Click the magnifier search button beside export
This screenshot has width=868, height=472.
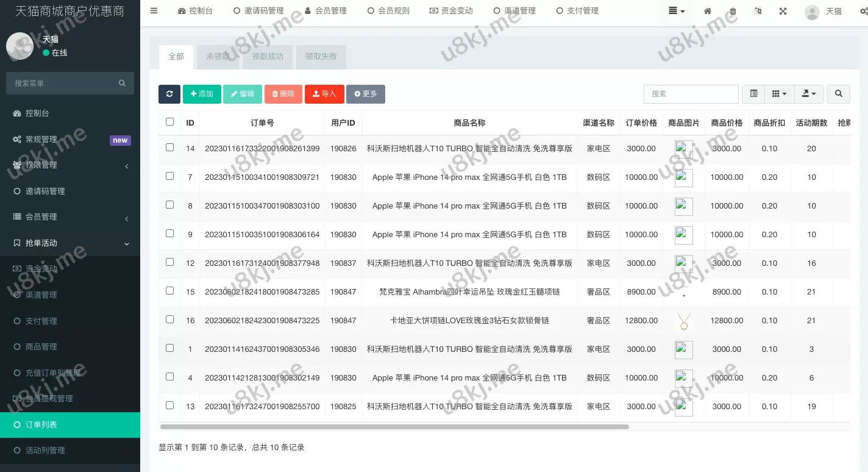(x=839, y=94)
